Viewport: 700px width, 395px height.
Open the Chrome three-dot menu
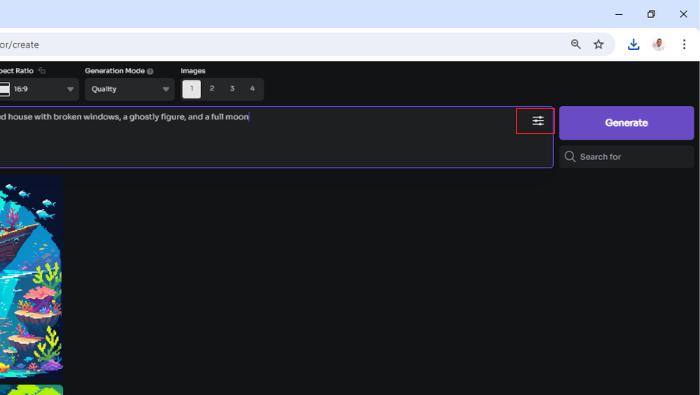tap(684, 44)
